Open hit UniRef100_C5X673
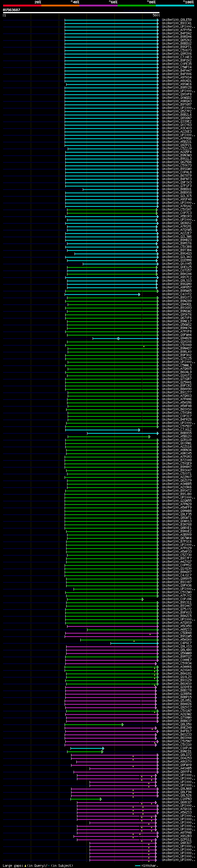 click(x=177, y=50)
